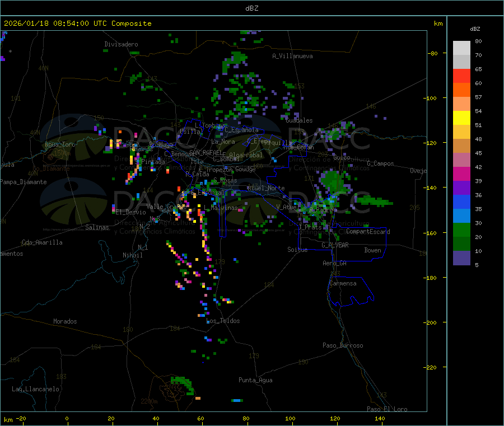Click the magenta legend swatch above 39
Image resolution: width=504 pixels, height=426 pixels.
pos(461,174)
